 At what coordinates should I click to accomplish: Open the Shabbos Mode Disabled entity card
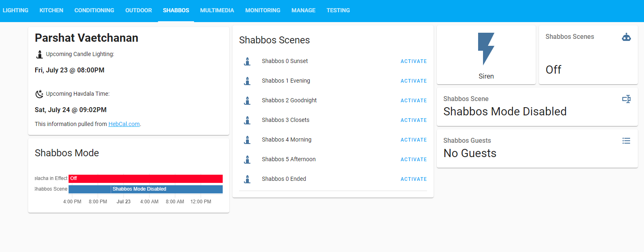[x=537, y=107]
